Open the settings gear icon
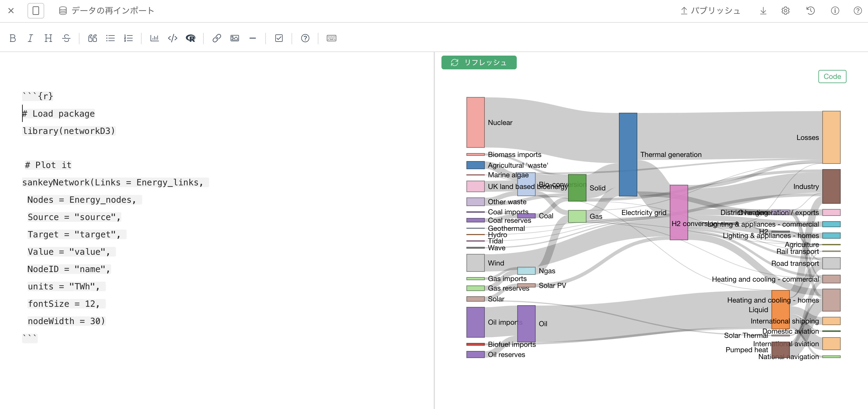This screenshot has height=409, width=868. pos(786,11)
